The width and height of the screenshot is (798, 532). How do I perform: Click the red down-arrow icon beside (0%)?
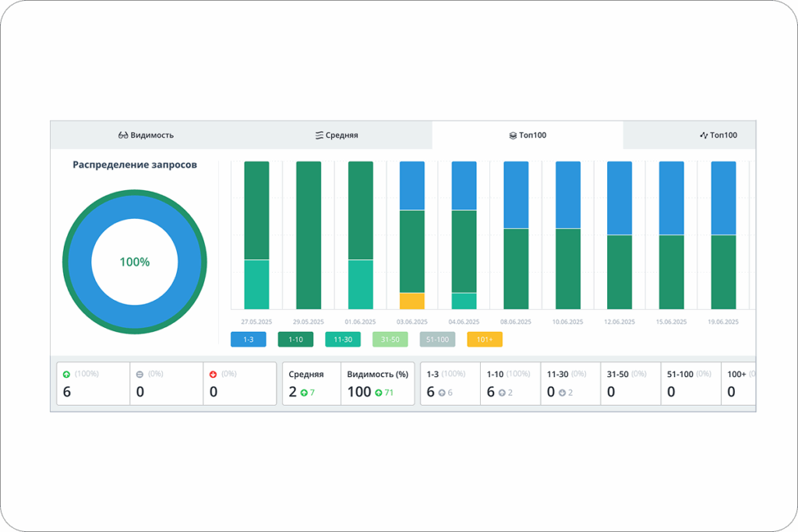[213, 375]
